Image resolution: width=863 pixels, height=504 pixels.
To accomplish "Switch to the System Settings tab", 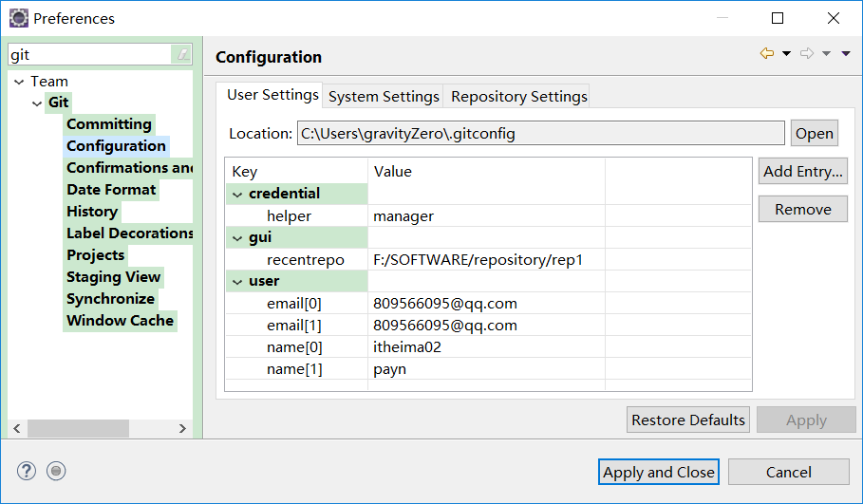I will pyautogui.click(x=384, y=97).
